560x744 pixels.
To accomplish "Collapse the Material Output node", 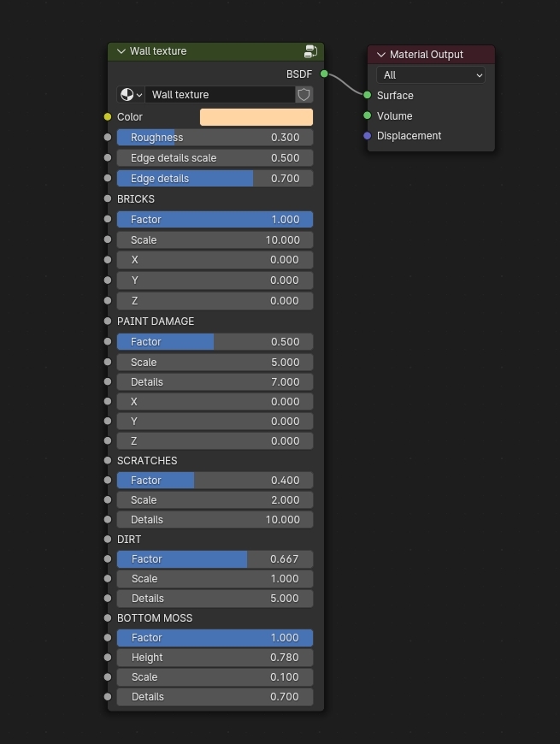I will pos(381,55).
